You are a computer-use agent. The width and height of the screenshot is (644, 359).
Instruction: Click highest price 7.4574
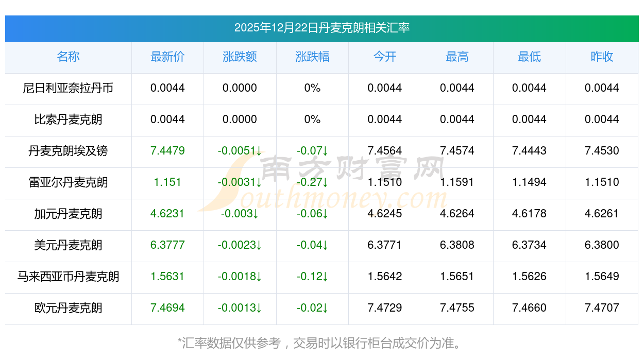(x=457, y=151)
